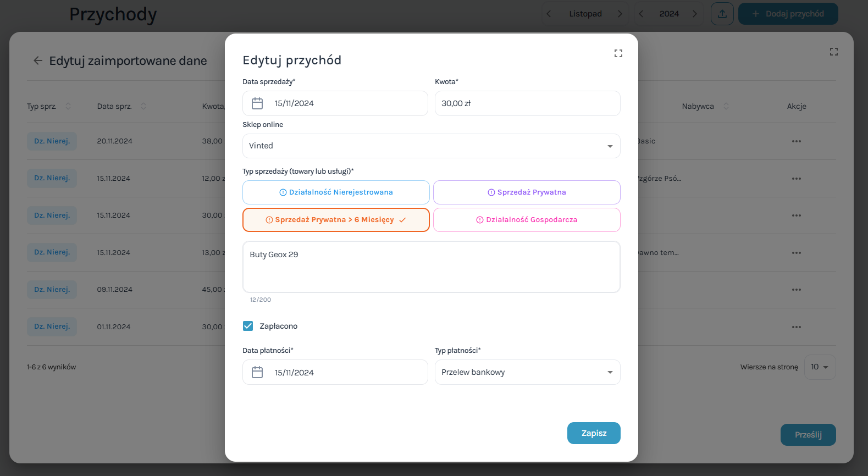Image resolution: width=868 pixels, height=476 pixels.
Task: Go back using the arrow beside Edytuj zaimportowane dane
Action: tap(38, 60)
